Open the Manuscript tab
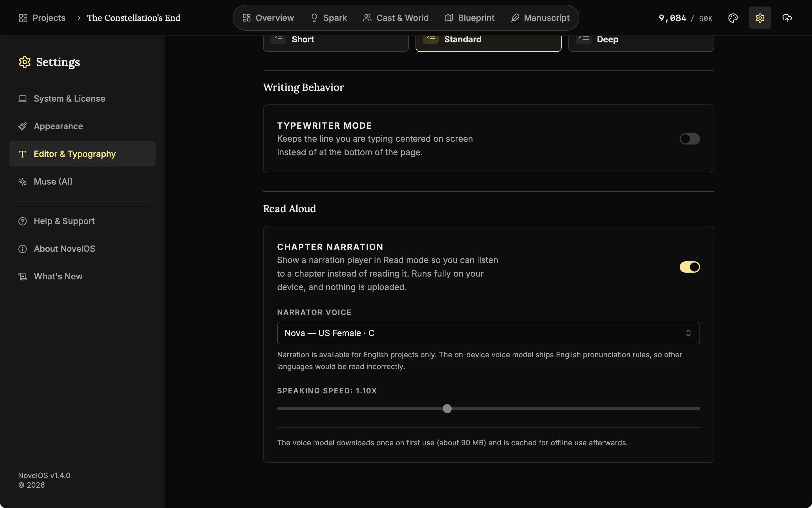812x508 pixels. pos(540,18)
